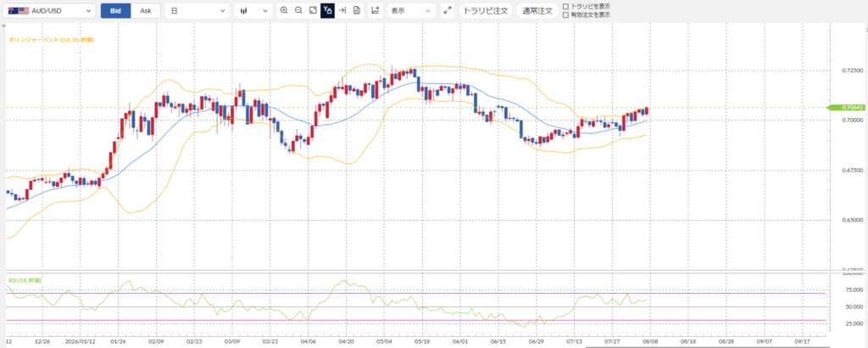
Task: Open the add indicator chart icon
Action: coord(376,10)
